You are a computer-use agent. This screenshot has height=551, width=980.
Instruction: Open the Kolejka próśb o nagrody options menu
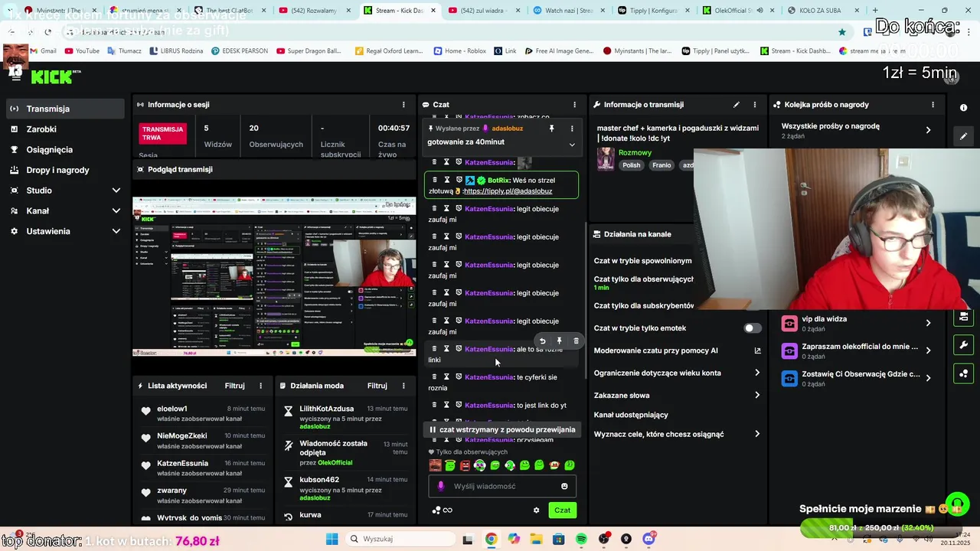click(933, 104)
